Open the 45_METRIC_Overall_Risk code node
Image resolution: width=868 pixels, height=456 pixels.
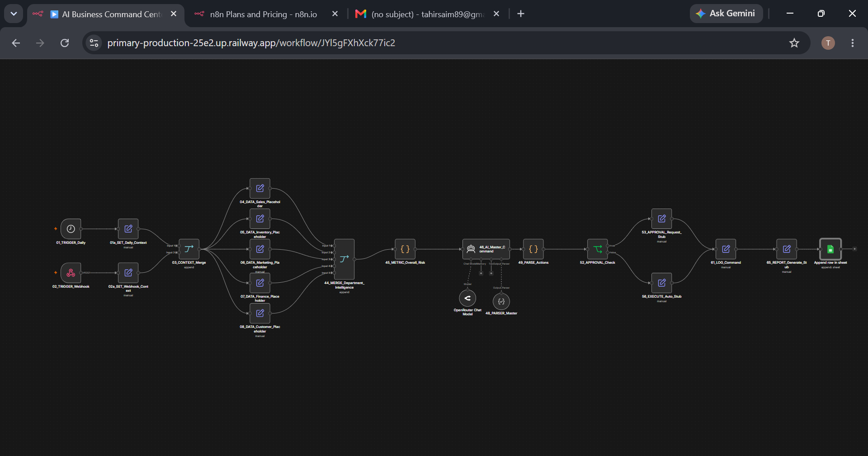[x=405, y=249]
